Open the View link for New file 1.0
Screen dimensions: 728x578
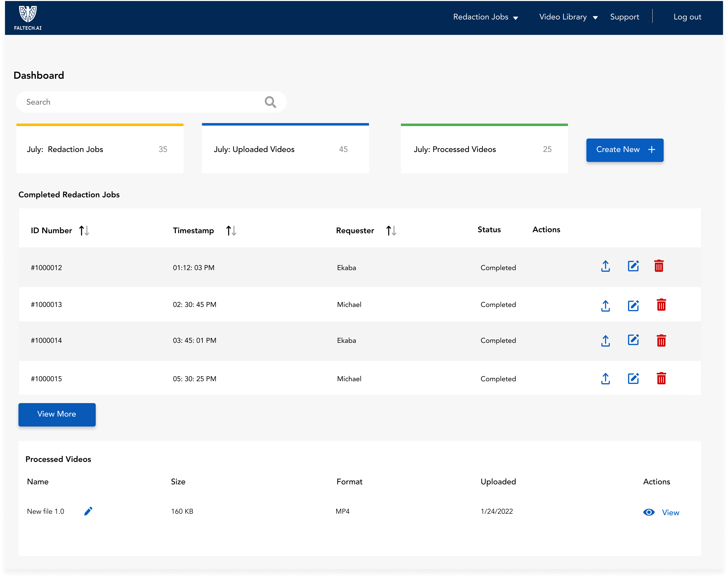pos(670,512)
